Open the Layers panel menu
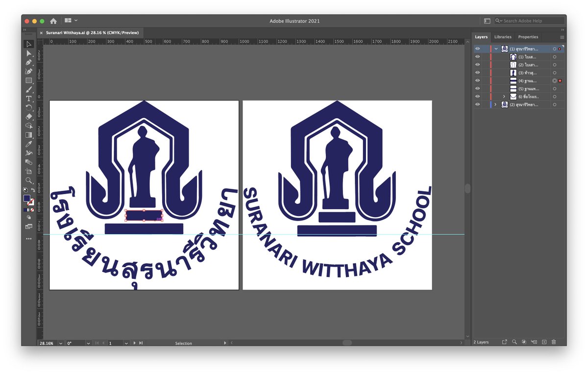 pos(562,37)
